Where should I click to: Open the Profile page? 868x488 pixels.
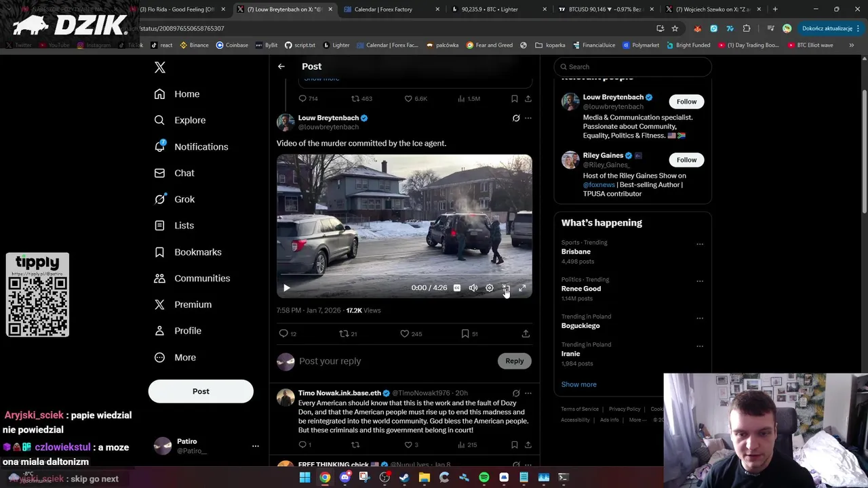pyautogui.click(x=178, y=331)
